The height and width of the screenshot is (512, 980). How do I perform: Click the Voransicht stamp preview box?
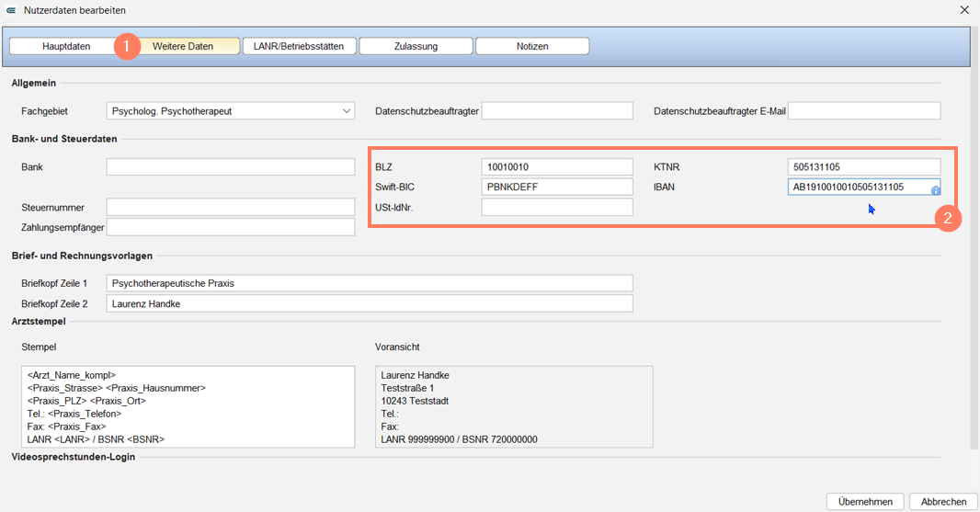click(x=514, y=407)
